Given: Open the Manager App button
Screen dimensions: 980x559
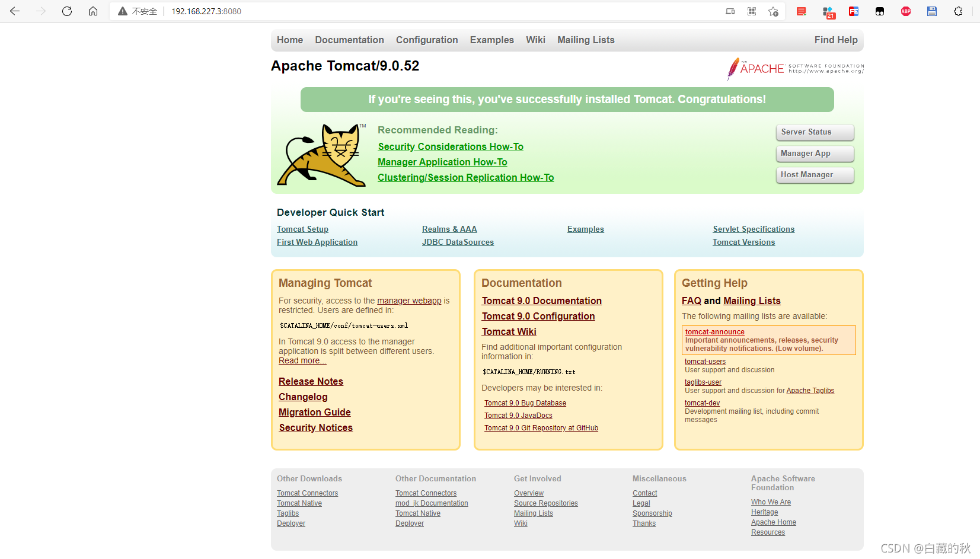Looking at the screenshot, I should tap(815, 154).
